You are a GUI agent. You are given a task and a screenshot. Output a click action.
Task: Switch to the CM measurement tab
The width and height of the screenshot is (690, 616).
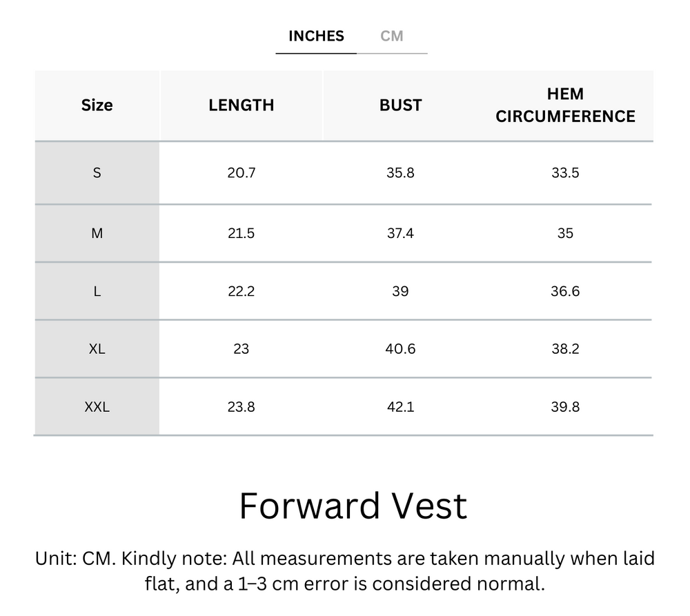click(393, 36)
